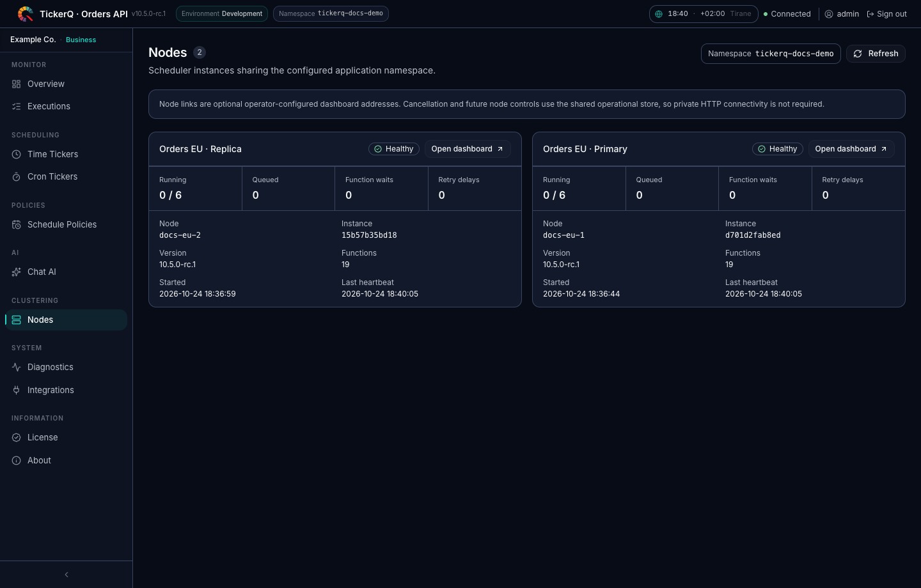
Task: Click the Connected status indicator
Action: [x=787, y=13]
